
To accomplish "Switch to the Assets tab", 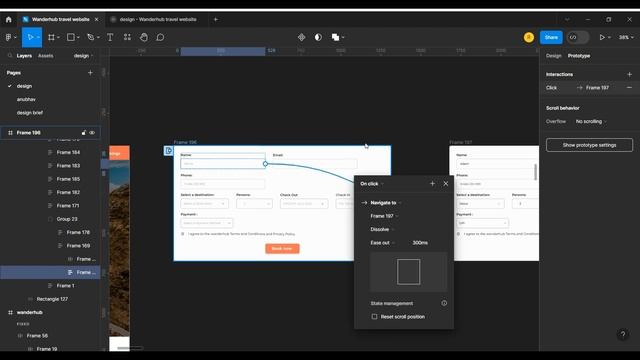I will (45, 56).
